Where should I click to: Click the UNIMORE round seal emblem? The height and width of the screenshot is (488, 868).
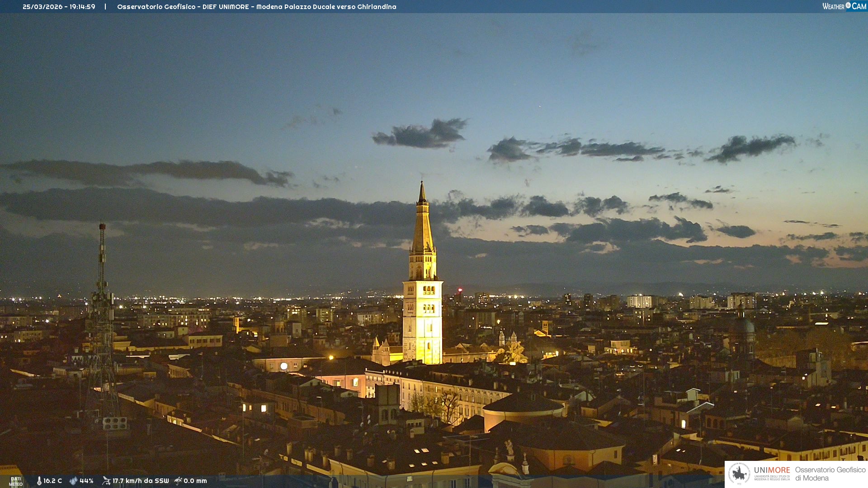click(739, 474)
